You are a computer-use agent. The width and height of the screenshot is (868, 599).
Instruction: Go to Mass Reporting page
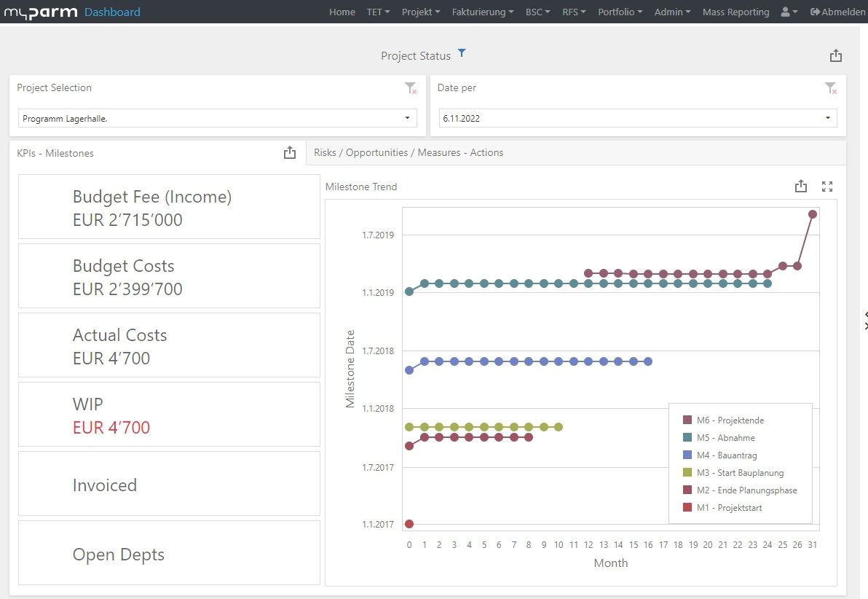[x=735, y=12]
